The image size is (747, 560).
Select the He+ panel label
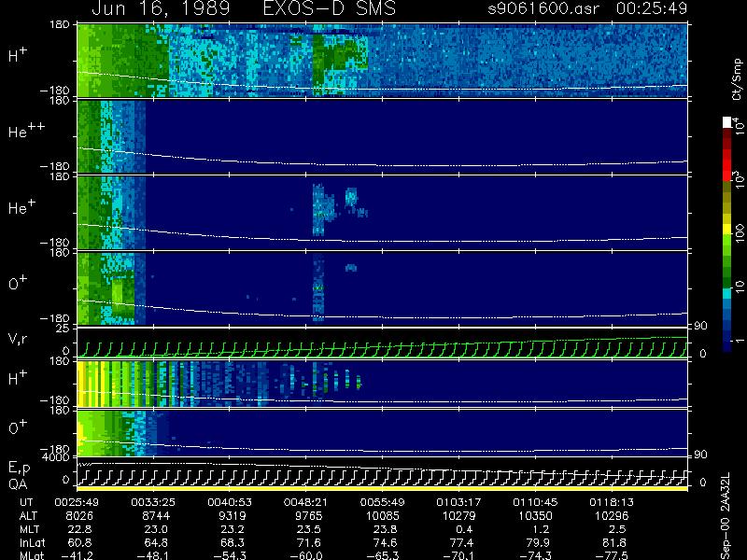pyautogui.click(x=21, y=207)
